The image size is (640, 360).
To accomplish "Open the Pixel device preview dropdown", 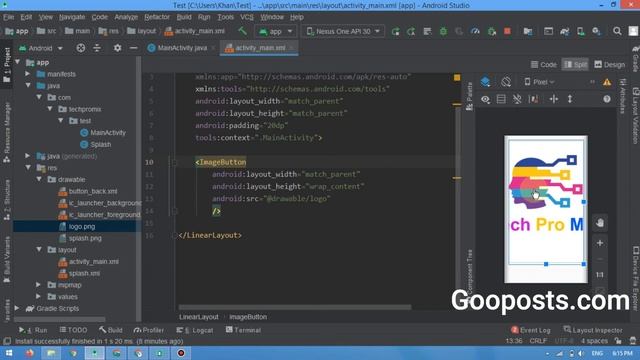I will pos(539,82).
